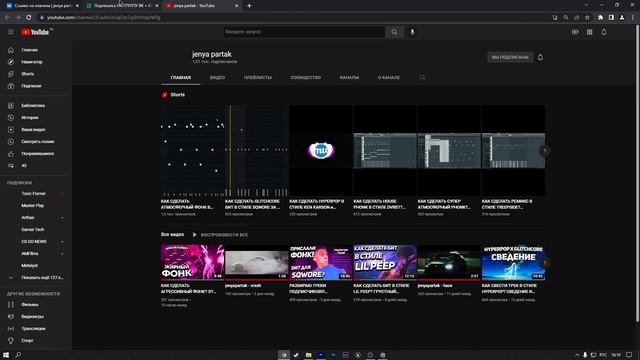The width and height of the screenshot is (640, 360).
Task: Open Chrome three-dot menu
Action: coord(633,18)
